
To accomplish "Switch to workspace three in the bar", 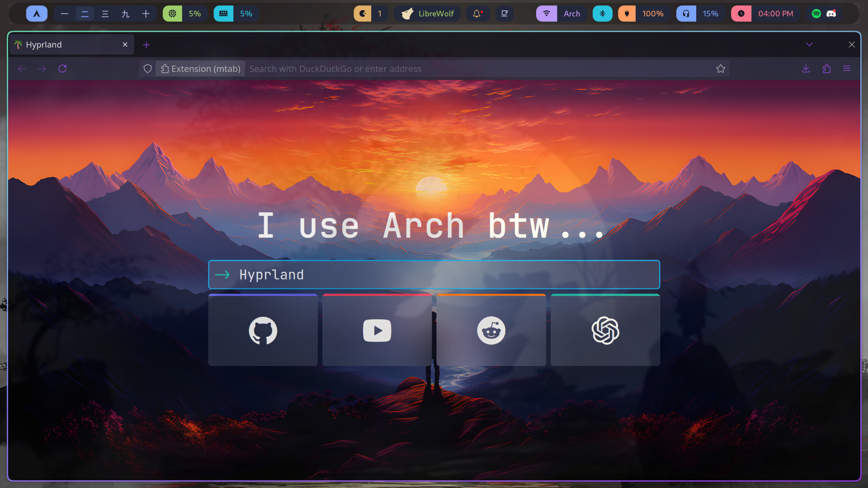I will coord(105,14).
